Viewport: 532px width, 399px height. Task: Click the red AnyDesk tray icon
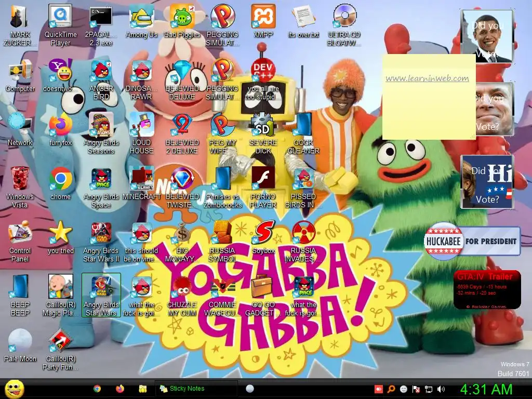[x=378, y=389]
